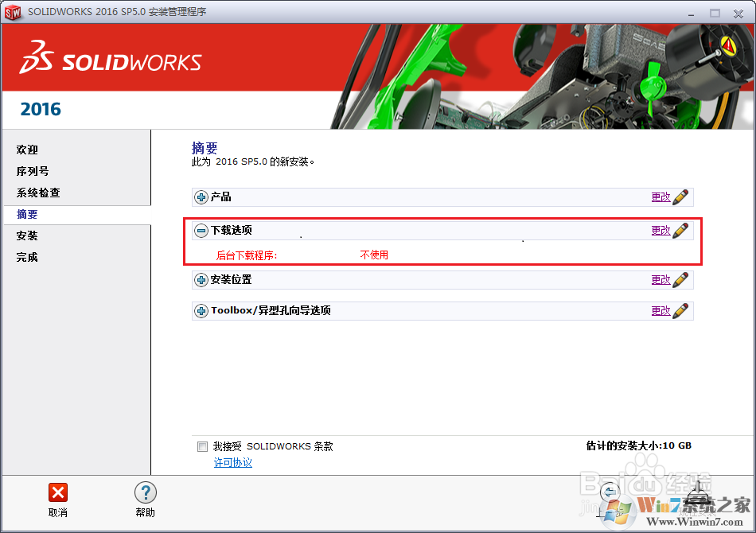Click the back arrow 上一步 icon
The width and height of the screenshot is (756, 533).
click(610, 493)
